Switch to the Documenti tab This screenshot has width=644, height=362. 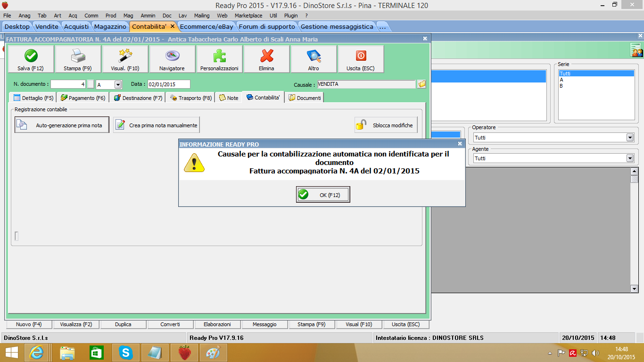[305, 98]
